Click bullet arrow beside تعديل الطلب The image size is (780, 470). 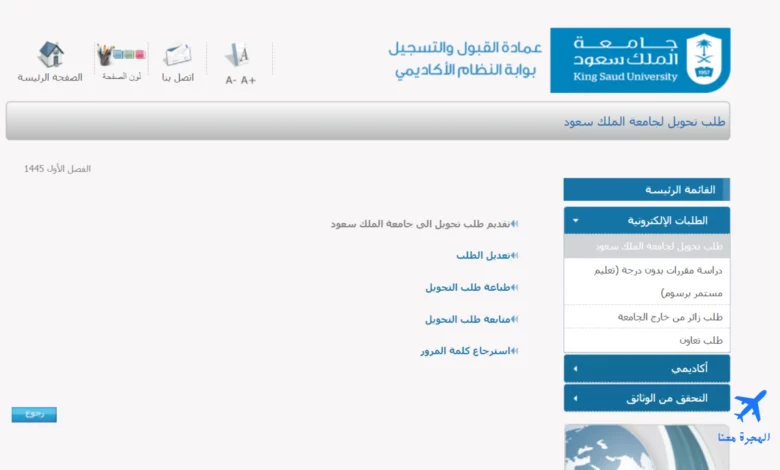point(515,256)
